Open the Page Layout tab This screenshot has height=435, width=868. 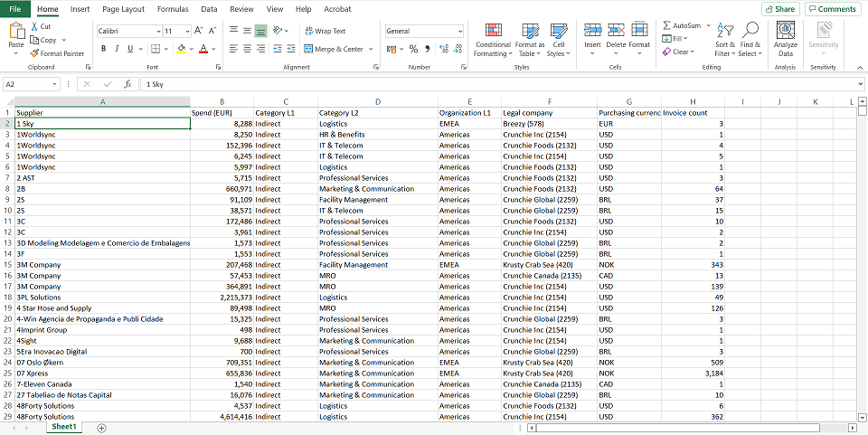[123, 9]
